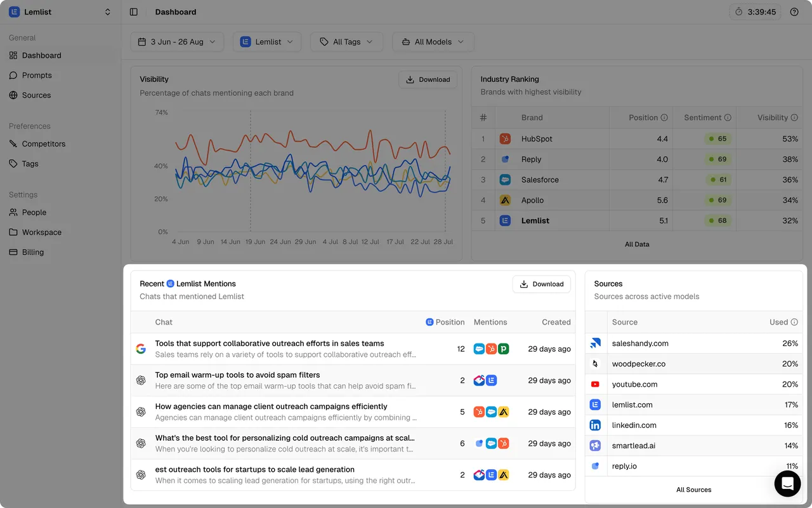Open chat 'Top email warm-up tools to avoid spam filters'
This screenshot has height=508, width=812.
(x=237, y=375)
